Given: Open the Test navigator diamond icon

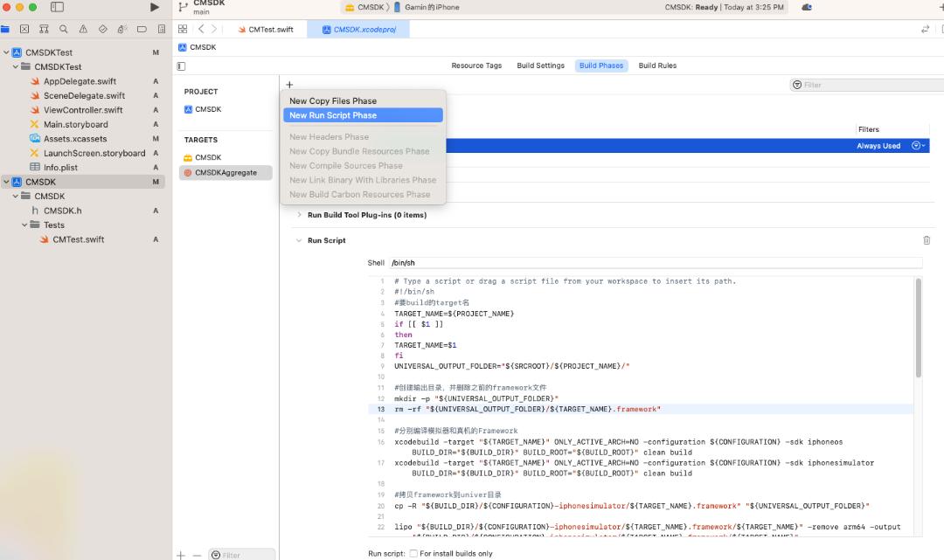Looking at the screenshot, I should (103, 29).
